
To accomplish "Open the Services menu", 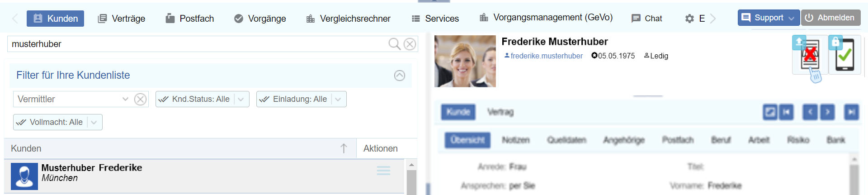I will (x=435, y=19).
